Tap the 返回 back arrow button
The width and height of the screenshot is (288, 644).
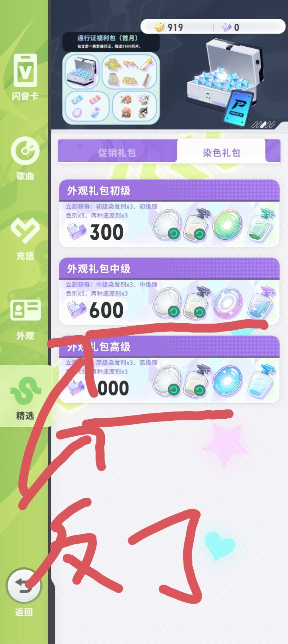click(24, 585)
